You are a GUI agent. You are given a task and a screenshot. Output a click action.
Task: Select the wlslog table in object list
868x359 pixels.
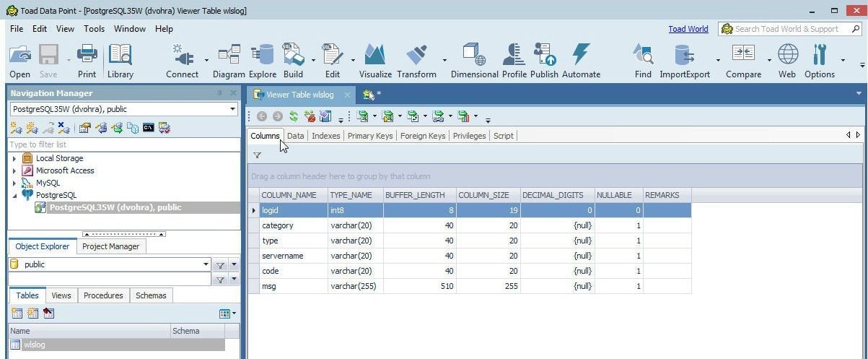click(117, 345)
